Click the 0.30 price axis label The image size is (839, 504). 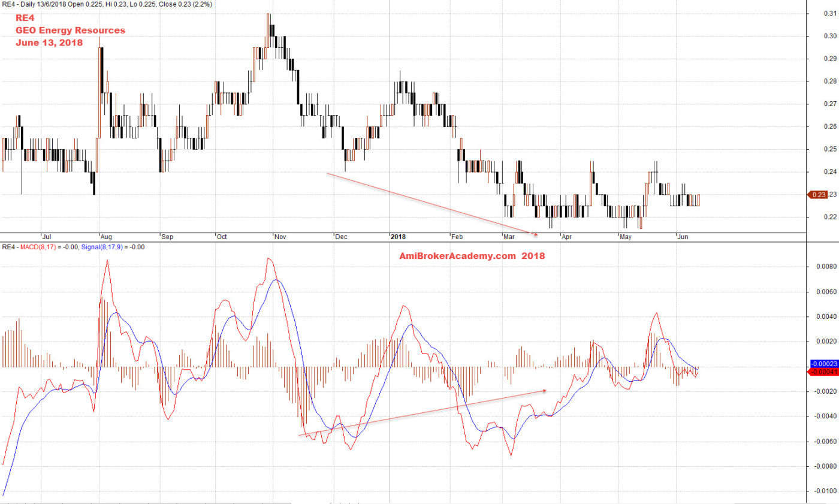829,36
